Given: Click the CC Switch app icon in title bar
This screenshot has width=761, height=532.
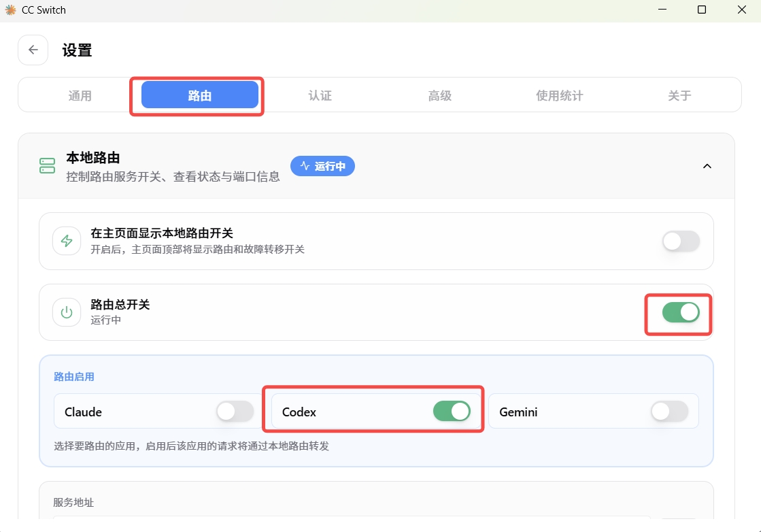Looking at the screenshot, I should (x=10, y=10).
